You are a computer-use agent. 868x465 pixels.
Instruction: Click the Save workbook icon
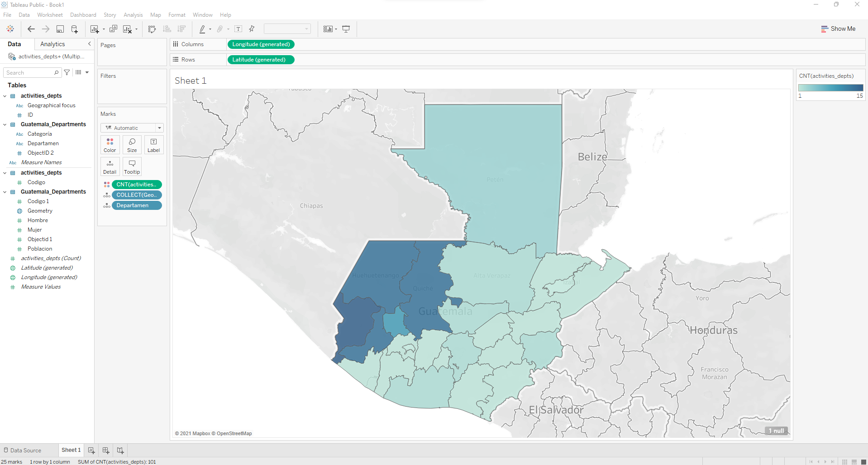click(x=60, y=28)
